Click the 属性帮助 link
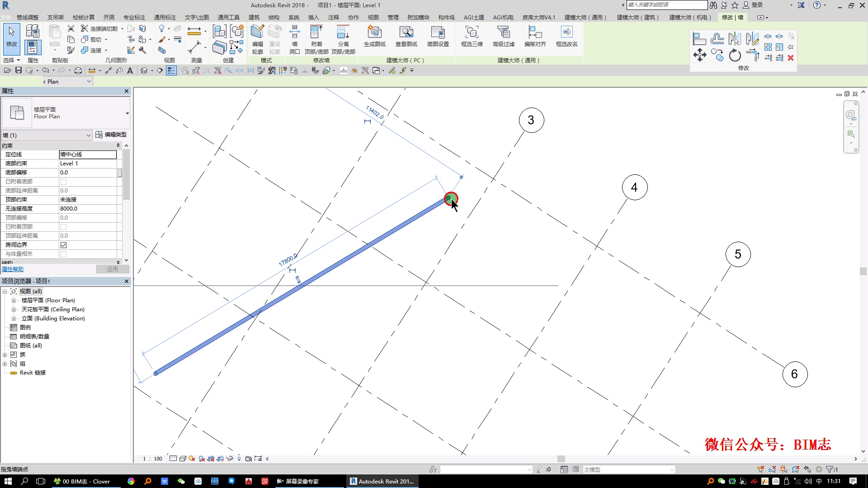 (x=13, y=269)
